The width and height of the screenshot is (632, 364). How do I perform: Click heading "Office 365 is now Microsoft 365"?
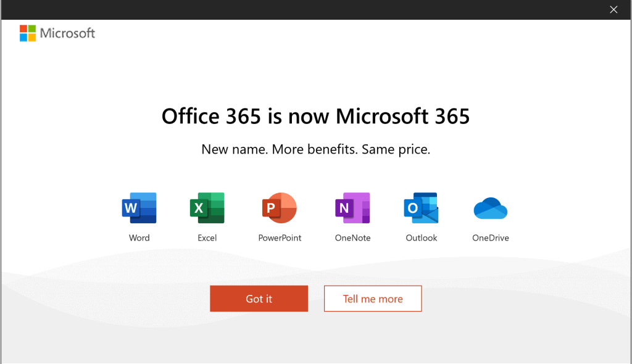pyautogui.click(x=315, y=117)
